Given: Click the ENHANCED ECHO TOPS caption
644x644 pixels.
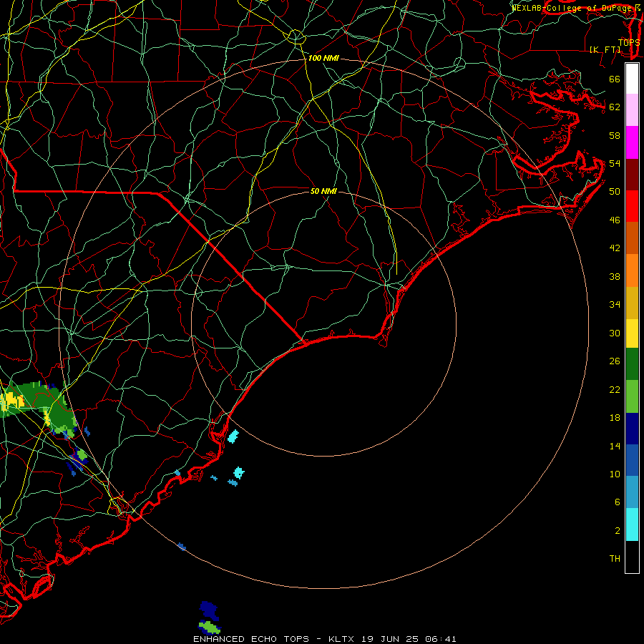Looking at the screenshot, I should pos(251,639).
